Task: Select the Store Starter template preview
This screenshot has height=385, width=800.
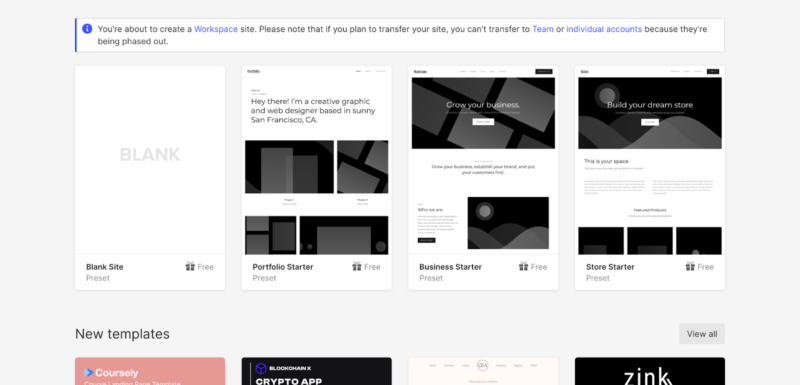Action: 649,160
